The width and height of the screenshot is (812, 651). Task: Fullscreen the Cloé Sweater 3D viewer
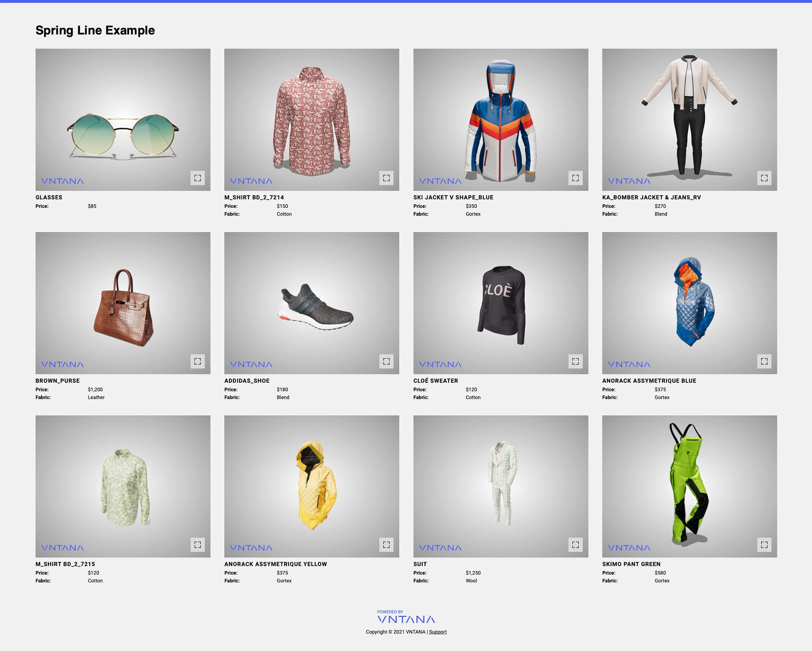point(575,361)
